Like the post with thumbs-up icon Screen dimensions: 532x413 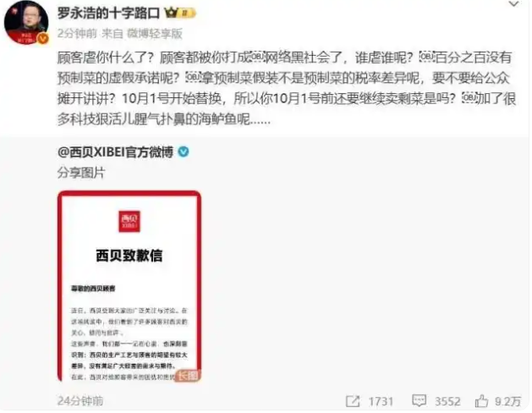481,401
